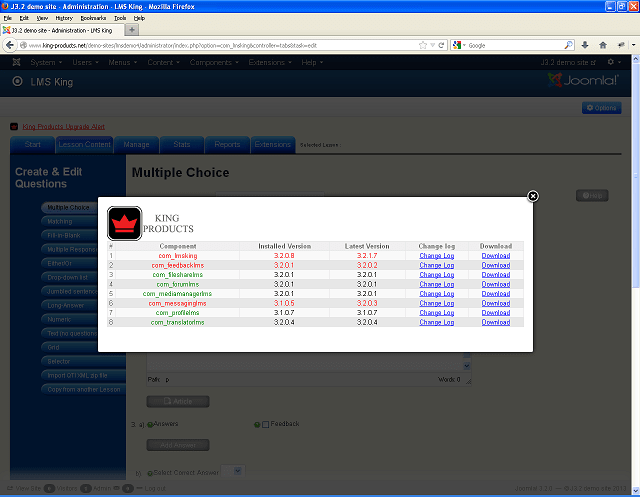Open Firefox Edit menu

(x=24, y=18)
